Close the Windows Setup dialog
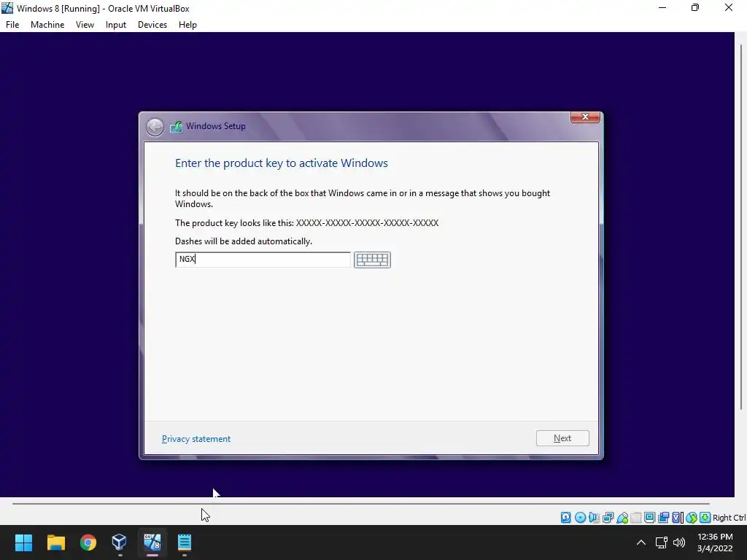The image size is (747, 560). point(585,117)
